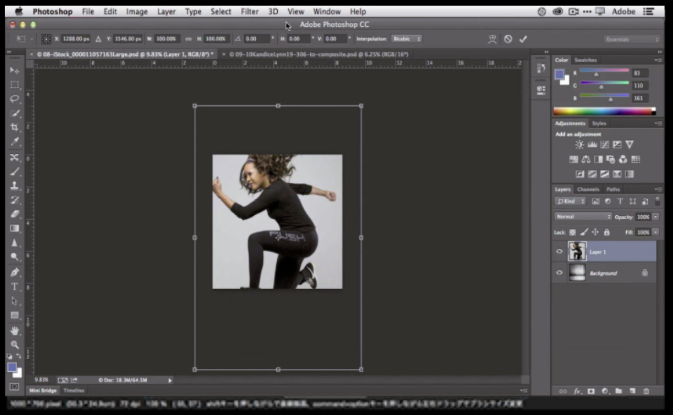Select the Zoom tool
673x415 pixels.
pyautogui.click(x=15, y=344)
